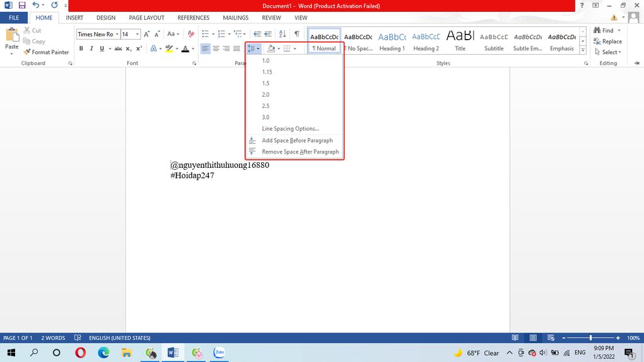
Task: Click the Multilevel List icon
Action: (x=238, y=34)
